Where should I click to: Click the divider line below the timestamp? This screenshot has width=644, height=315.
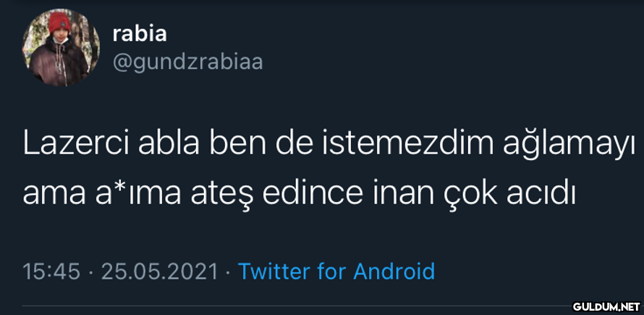click(289, 305)
